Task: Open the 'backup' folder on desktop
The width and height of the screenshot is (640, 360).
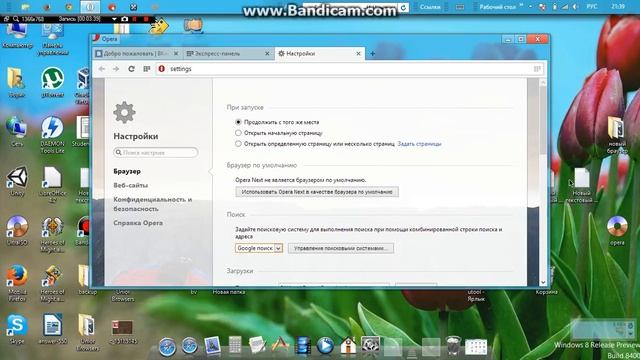Action: click(x=86, y=280)
